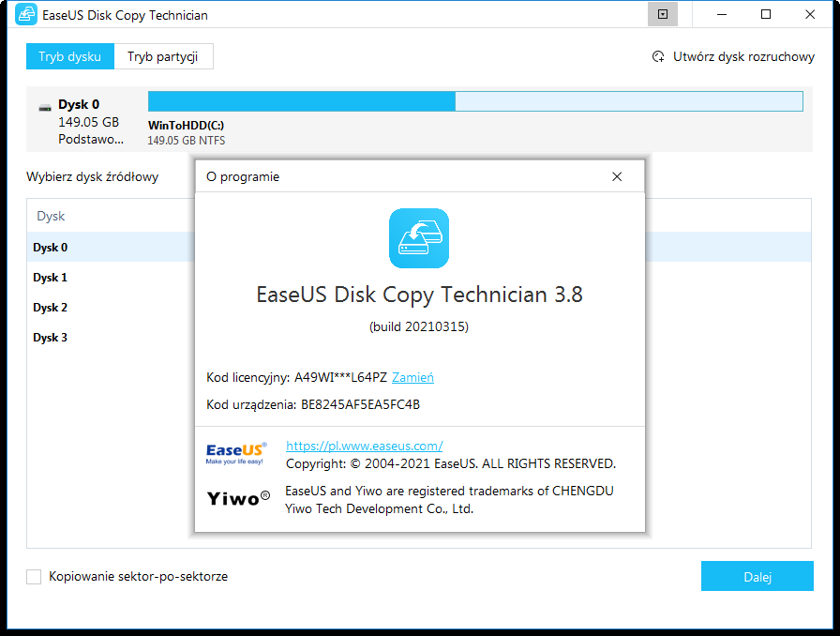Minimize the Disk Copy window
The height and width of the screenshot is (636, 840).
(x=722, y=14)
